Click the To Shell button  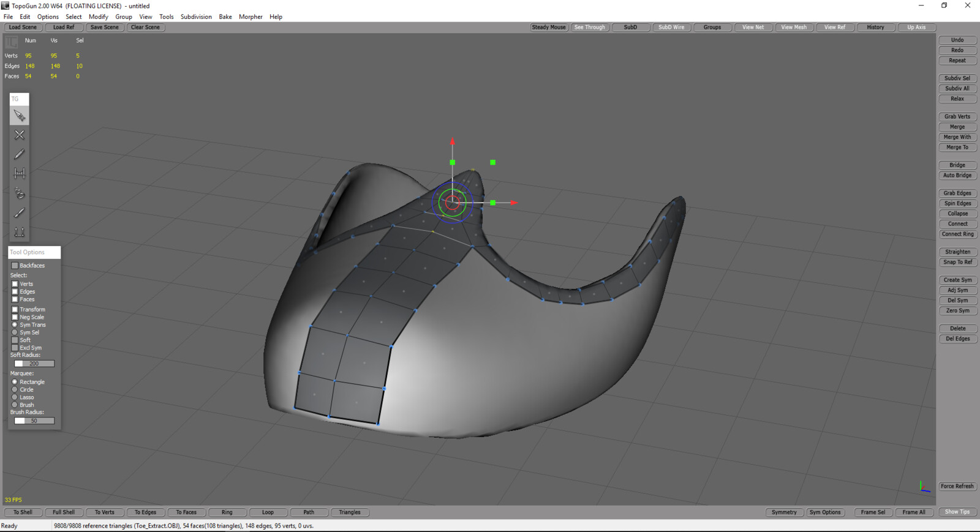[x=23, y=512]
